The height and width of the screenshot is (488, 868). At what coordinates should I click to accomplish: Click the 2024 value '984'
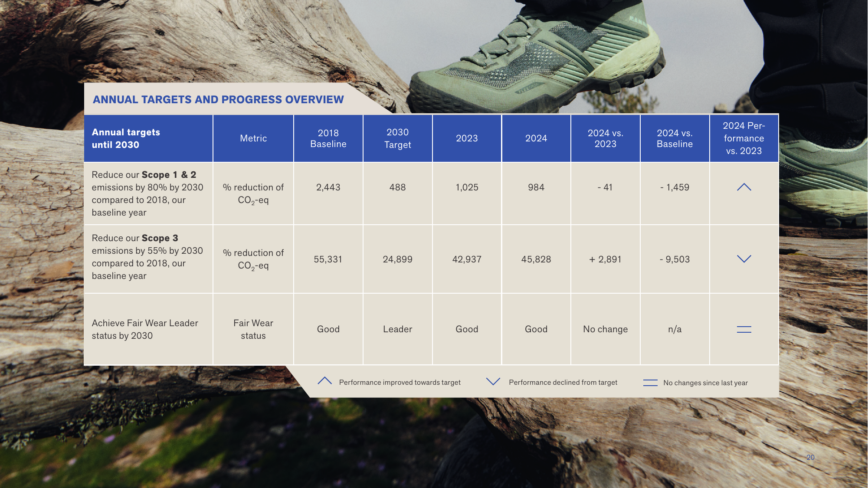[x=536, y=187]
